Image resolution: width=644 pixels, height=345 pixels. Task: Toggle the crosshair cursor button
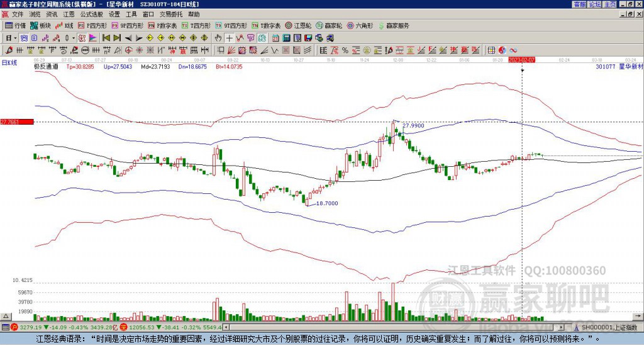click(x=230, y=38)
